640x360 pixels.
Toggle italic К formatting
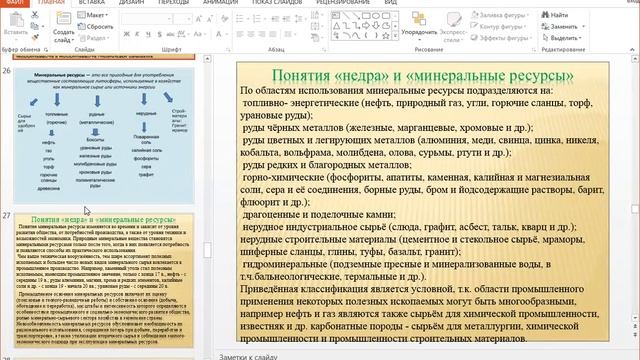coord(137,34)
